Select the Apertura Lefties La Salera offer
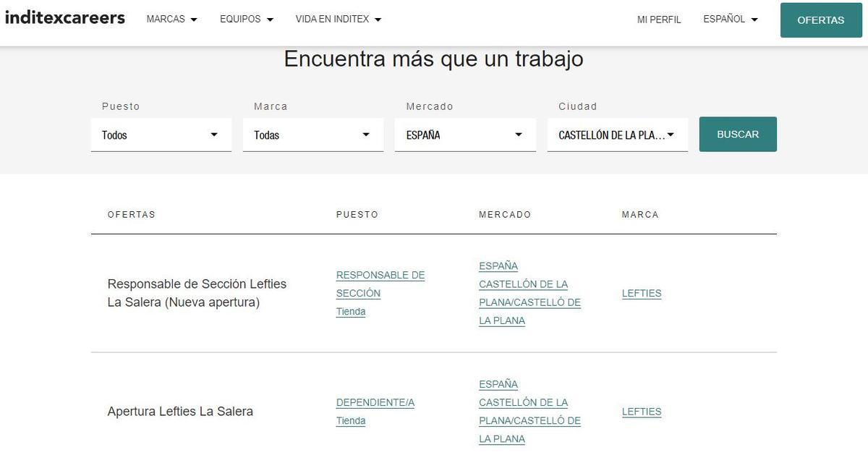868x468 pixels. (x=180, y=411)
